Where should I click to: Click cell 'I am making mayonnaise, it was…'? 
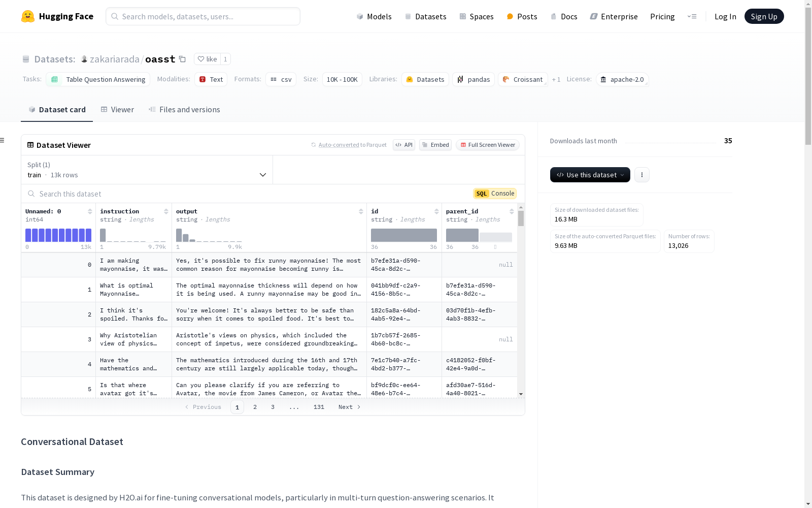point(133,265)
